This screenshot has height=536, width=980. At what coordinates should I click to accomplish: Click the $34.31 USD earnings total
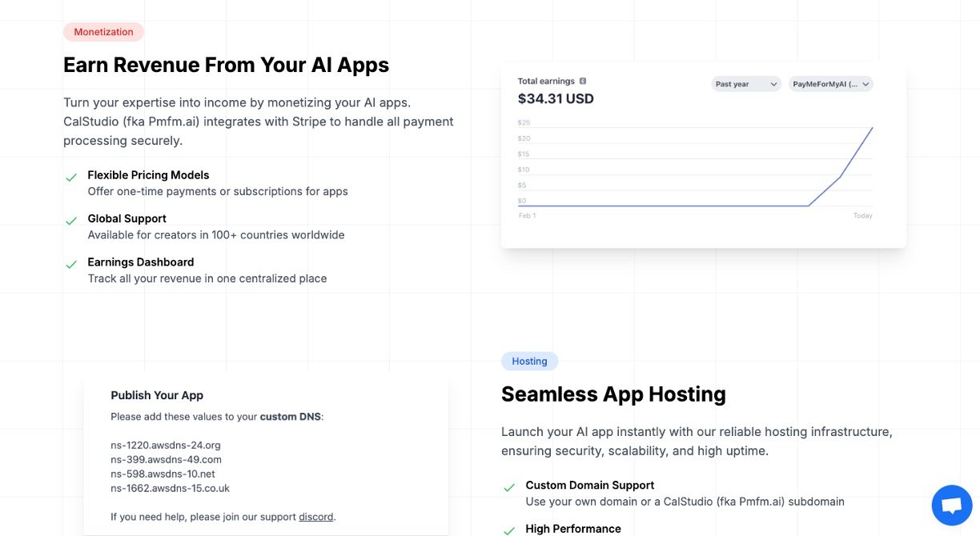pyautogui.click(x=556, y=99)
